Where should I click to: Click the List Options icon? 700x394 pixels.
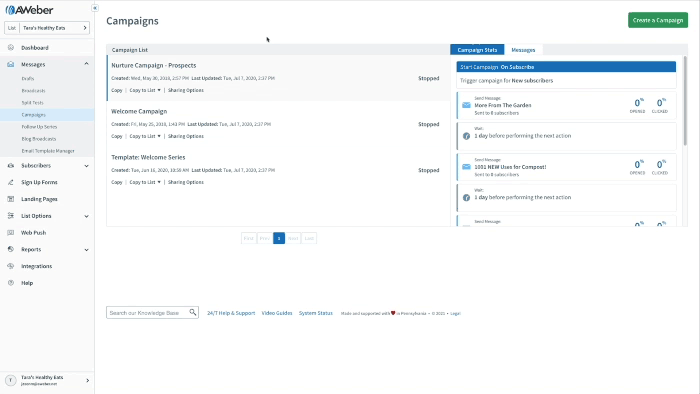click(11, 216)
